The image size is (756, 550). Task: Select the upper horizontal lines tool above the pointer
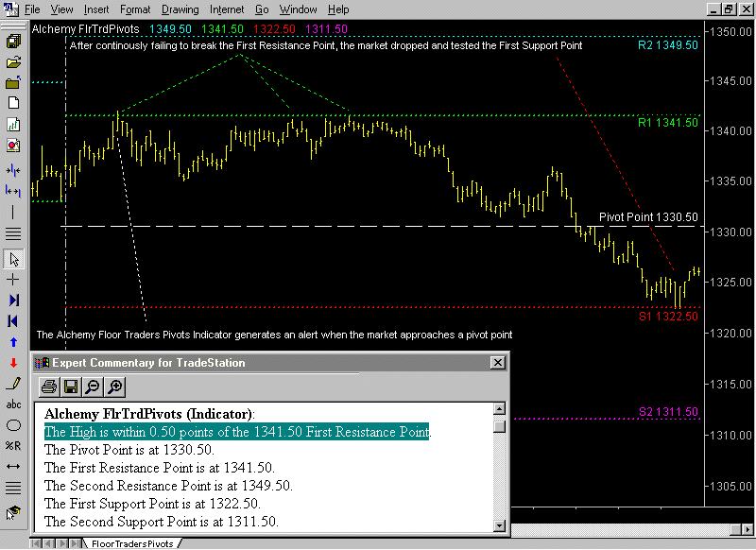13,233
